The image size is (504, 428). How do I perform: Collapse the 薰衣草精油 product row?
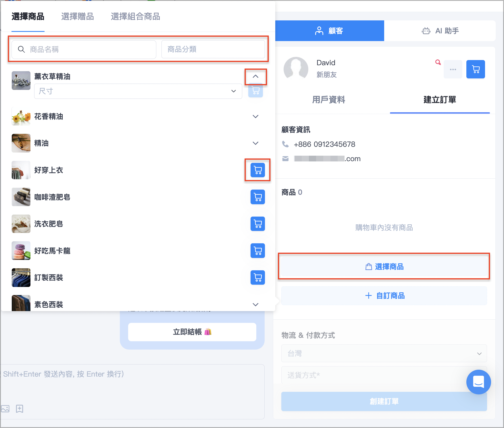(x=255, y=77)
